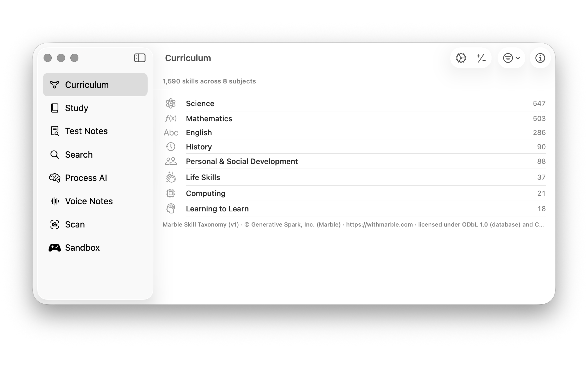Open the Learning to Learn subject
This screenshot has width=588, height=368.
tap(354, 209)
